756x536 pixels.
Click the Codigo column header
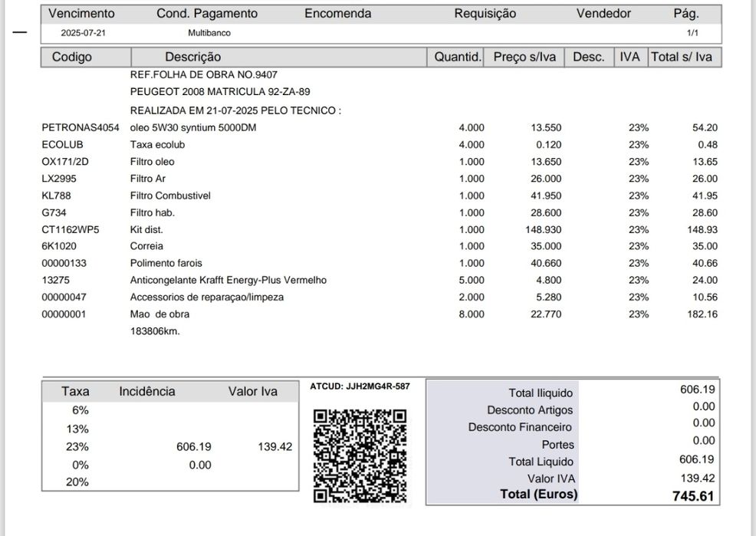click(72, 57)
